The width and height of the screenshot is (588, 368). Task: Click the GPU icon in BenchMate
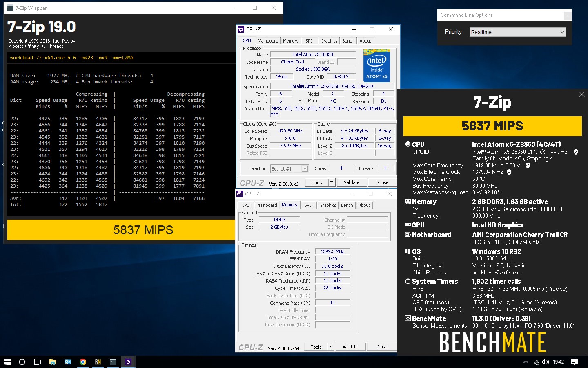tap(408, 225)
